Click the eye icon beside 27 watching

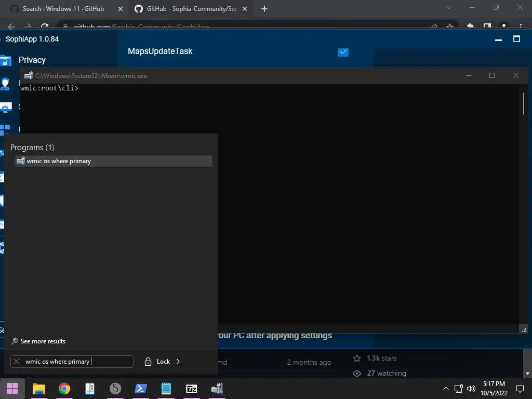pos(357,374)
